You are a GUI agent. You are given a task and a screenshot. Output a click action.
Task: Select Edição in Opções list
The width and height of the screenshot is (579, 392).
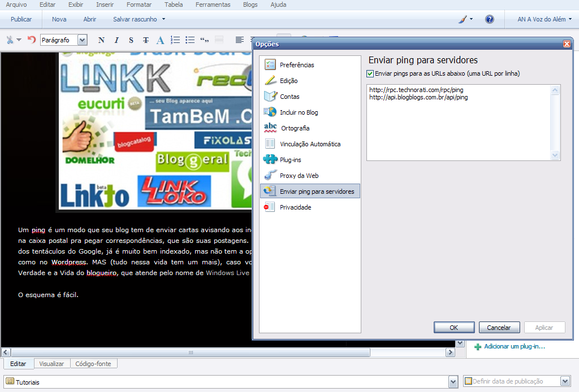pyautogui.click(x=310, y=80)
